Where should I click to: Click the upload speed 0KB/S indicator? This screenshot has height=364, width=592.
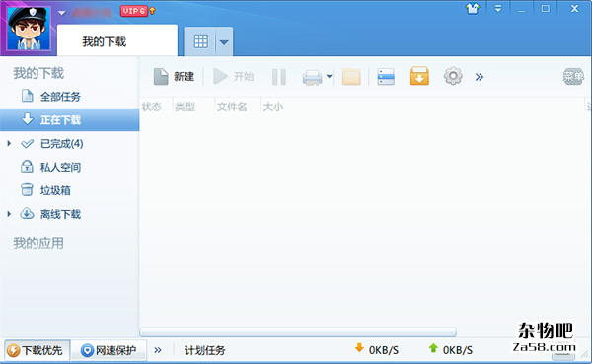(x=451, y=349)
